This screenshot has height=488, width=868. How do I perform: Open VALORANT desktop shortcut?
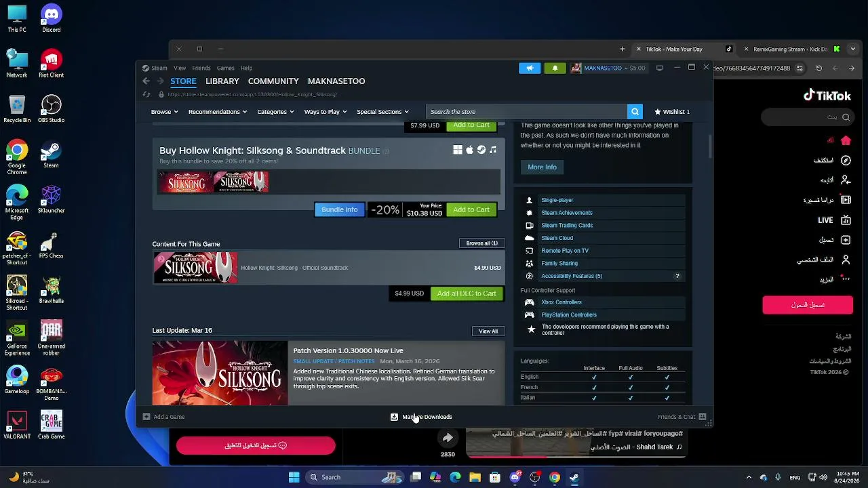click(17, 425)
